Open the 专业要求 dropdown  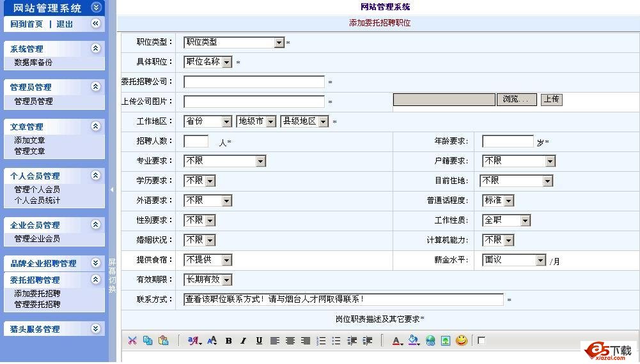click(225, 161)
